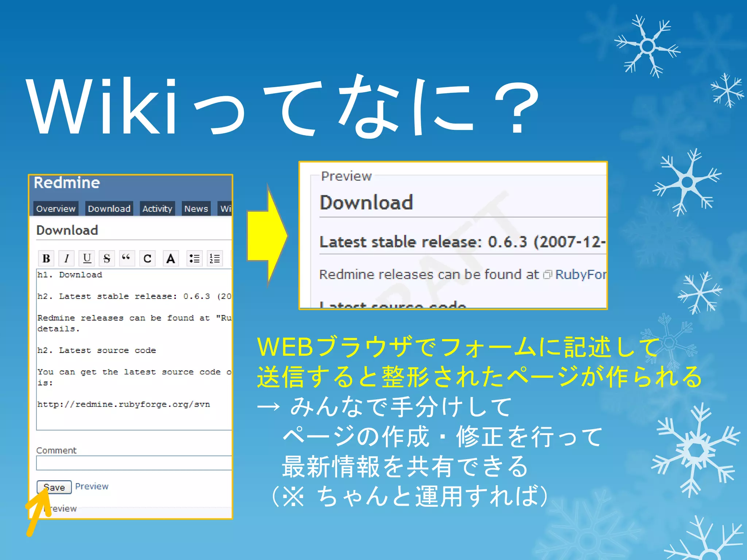Viewport: 747px width, 560px height.
Task: Open the RubyForge link in the preview
Action: point(580,274)
